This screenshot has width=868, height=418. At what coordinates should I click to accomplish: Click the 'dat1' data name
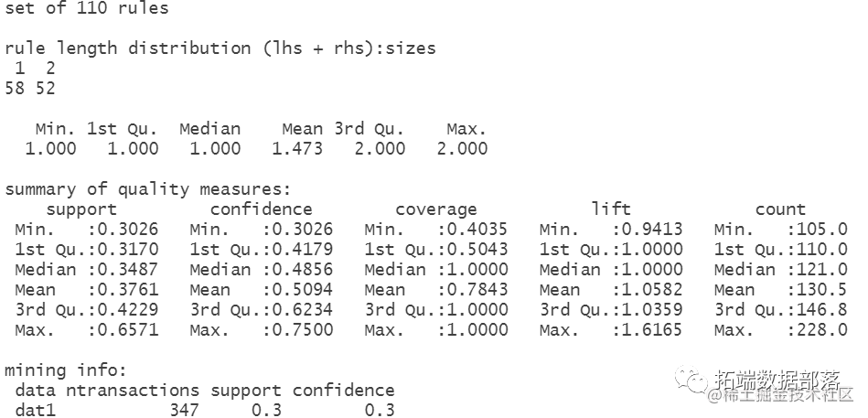(x=36, y=411)
